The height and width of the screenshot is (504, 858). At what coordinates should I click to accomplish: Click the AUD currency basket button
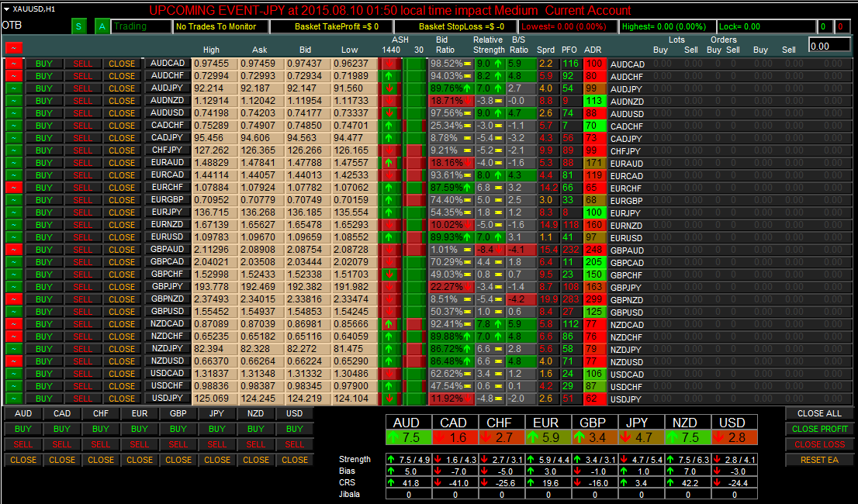23,414
